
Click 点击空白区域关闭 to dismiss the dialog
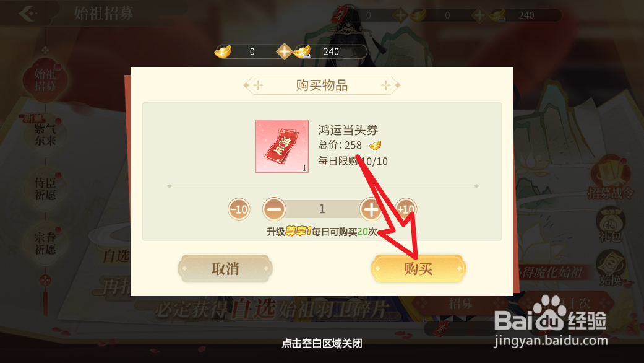pos(322,343)
